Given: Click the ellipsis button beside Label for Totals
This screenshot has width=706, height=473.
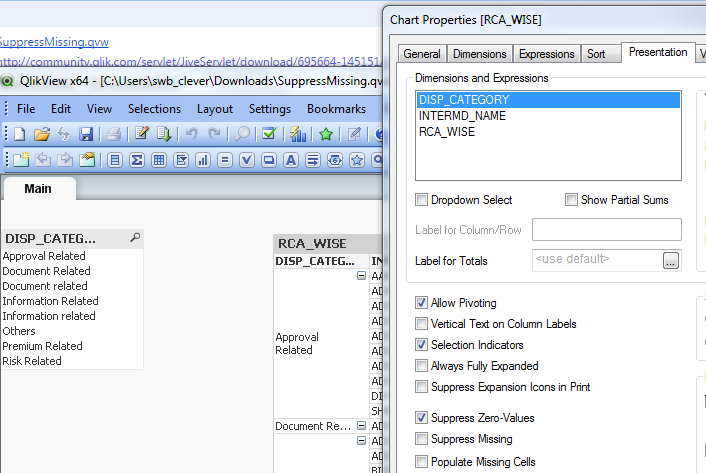Looking at the screenshot, I should click(670, 261).
